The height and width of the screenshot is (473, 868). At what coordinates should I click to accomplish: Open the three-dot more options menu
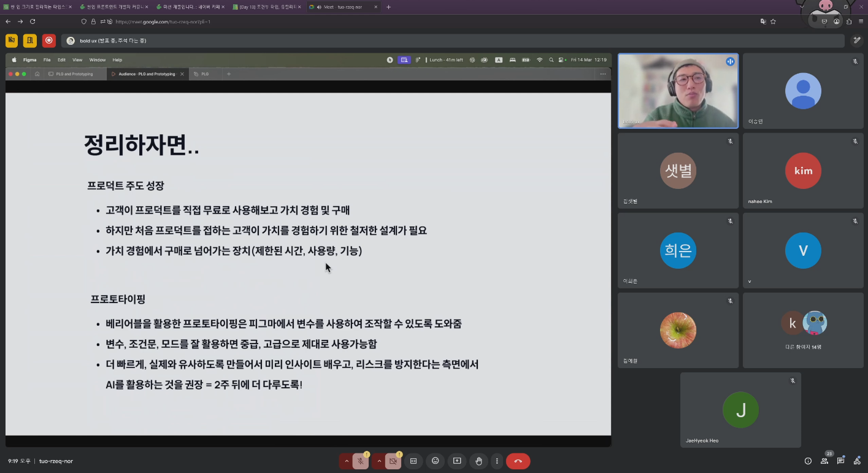tap(497, 461)
